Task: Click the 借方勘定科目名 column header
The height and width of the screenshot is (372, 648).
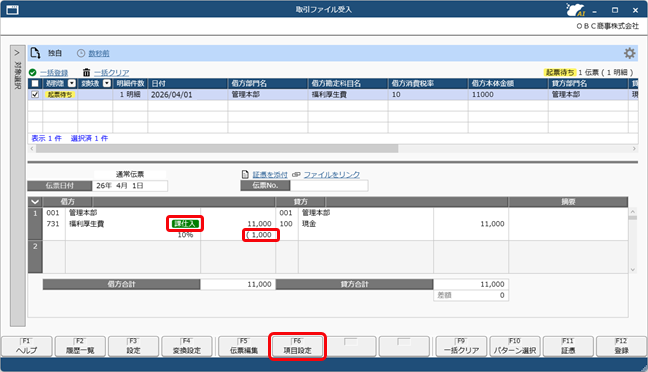Action: tap(348, 83)
